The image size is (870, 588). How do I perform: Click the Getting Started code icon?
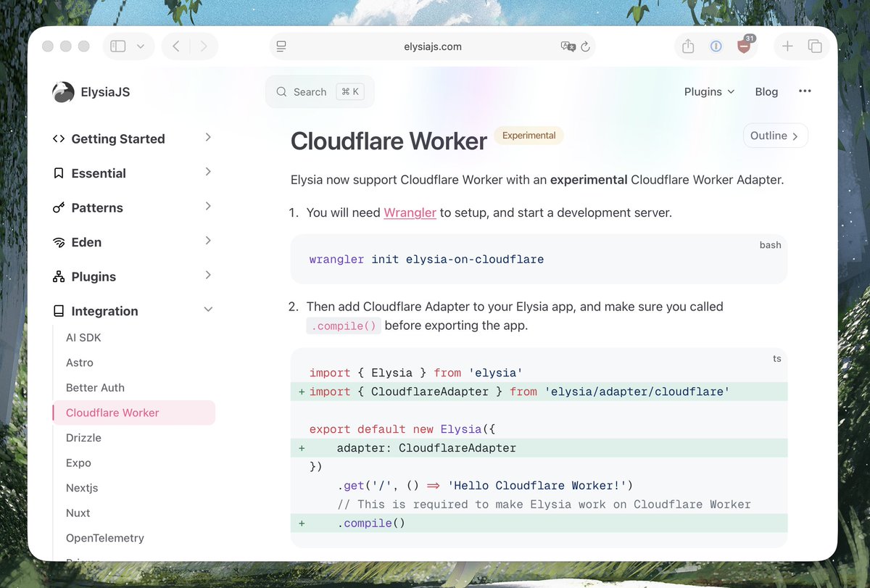pyautogui.click(x=59, y=139)
